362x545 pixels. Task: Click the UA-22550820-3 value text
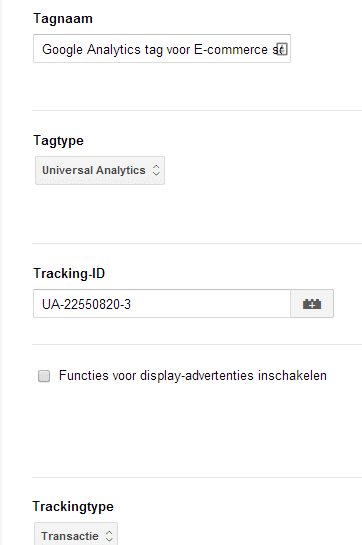coord(86,304)
